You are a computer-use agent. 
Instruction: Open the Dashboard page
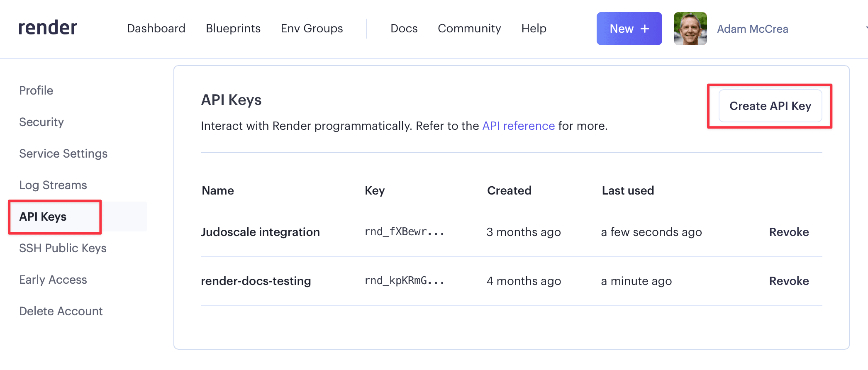point(156,28)
